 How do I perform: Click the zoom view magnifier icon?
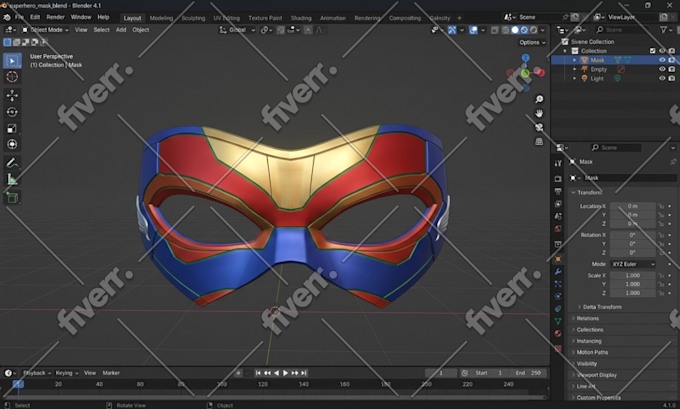pos(539,99)
